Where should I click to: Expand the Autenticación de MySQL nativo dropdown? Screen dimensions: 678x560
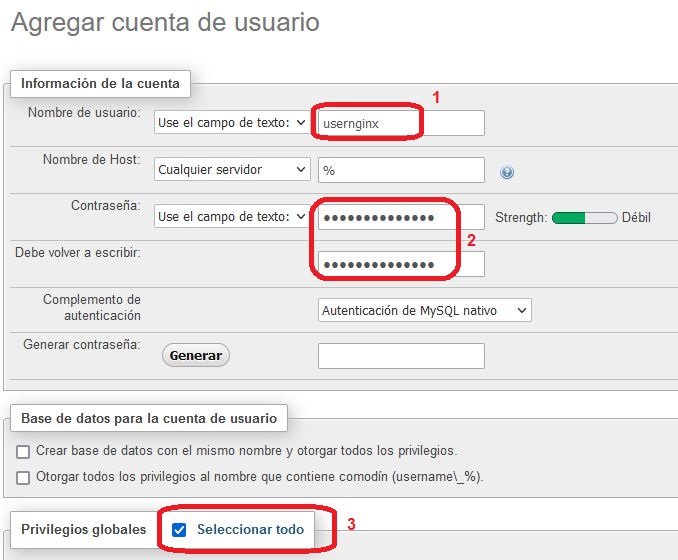424,311
